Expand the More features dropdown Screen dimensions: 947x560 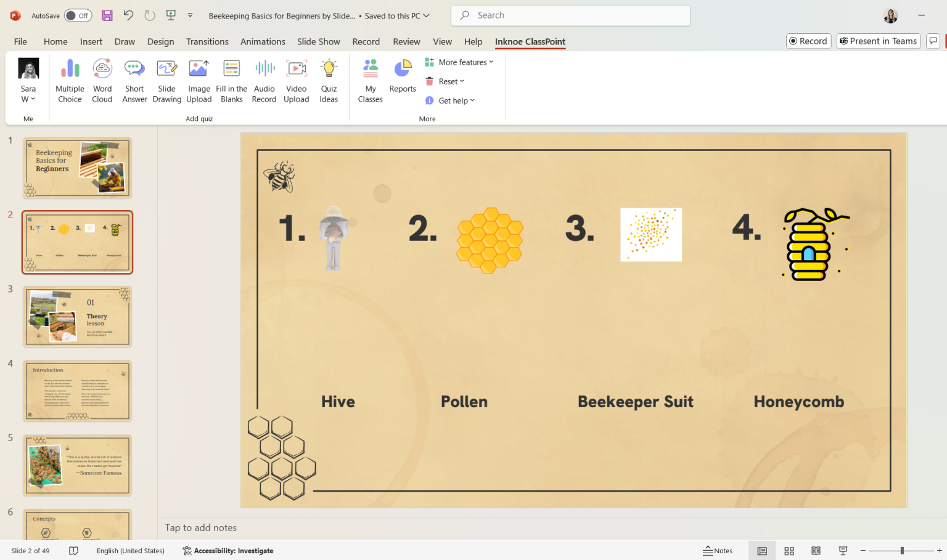(x=459, y=62)
